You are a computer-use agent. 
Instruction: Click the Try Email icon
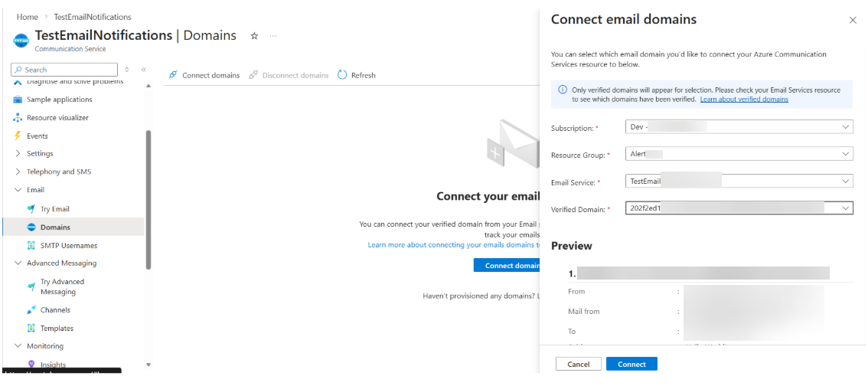(x=31, y=209)
